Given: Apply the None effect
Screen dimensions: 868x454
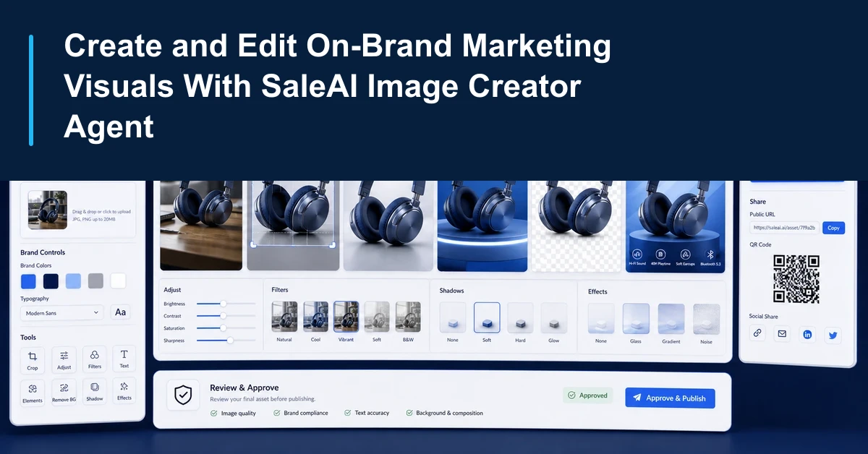Looking at the screenshot, I should click(x=601, y=319).
